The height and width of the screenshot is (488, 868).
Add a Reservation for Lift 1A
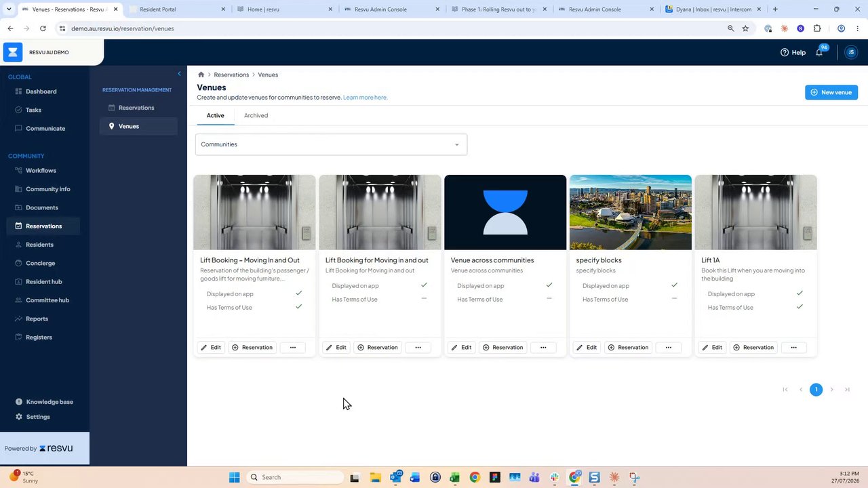753,348
